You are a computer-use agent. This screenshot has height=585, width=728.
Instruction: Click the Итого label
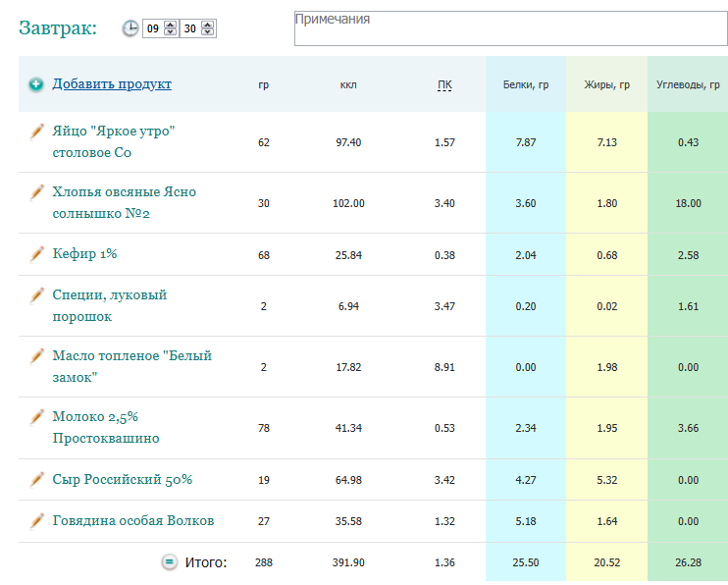coord(206,562)
